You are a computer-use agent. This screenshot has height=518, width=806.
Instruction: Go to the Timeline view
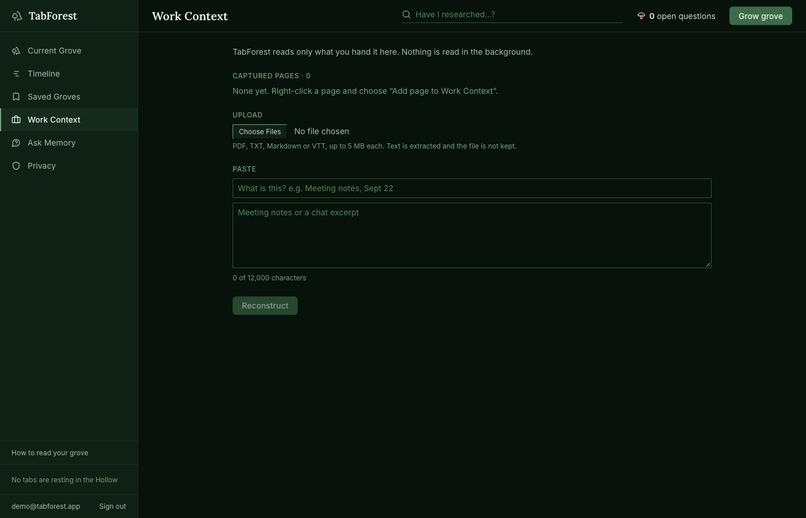69,73
